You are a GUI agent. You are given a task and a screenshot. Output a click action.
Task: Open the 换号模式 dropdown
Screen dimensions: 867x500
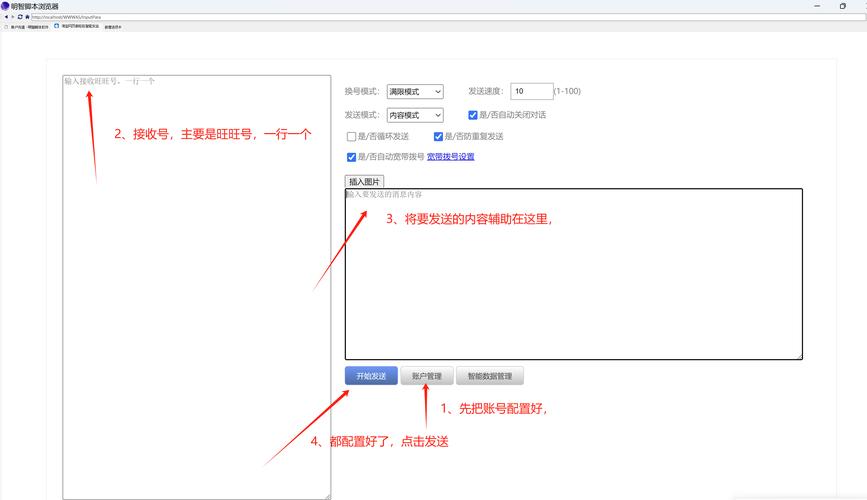click(414, 91)
